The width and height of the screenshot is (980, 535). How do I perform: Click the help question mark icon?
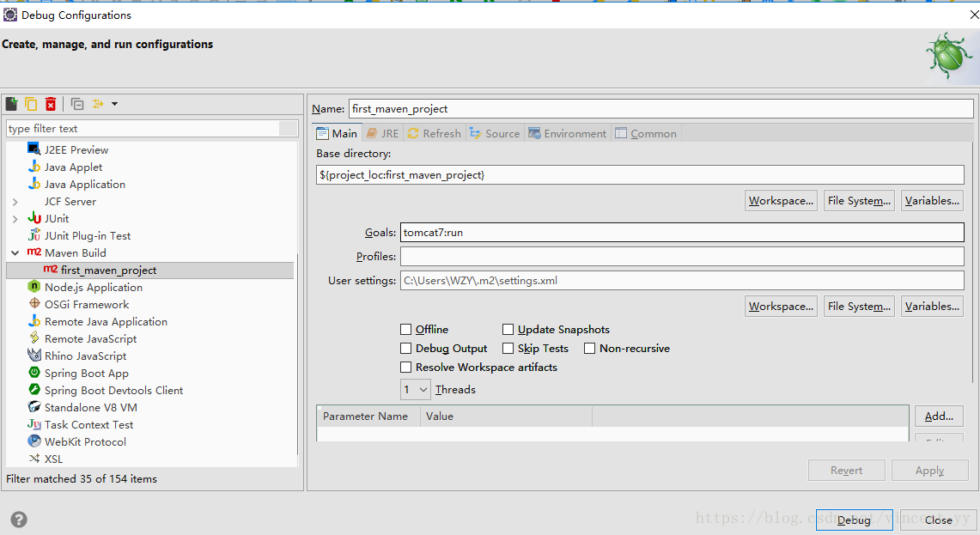[19, 520]
